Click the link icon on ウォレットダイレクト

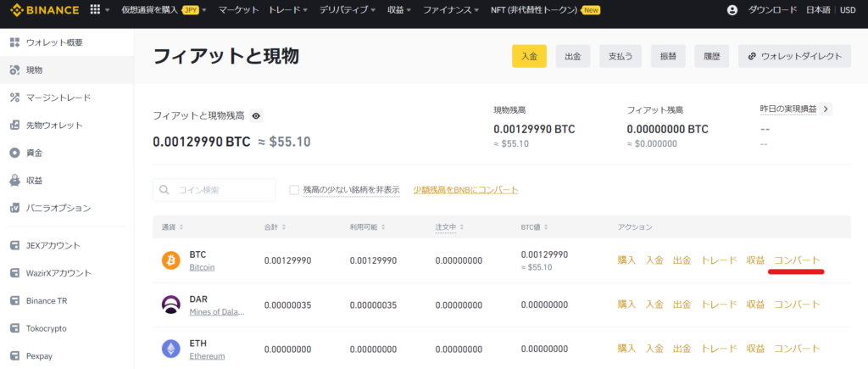752,57
